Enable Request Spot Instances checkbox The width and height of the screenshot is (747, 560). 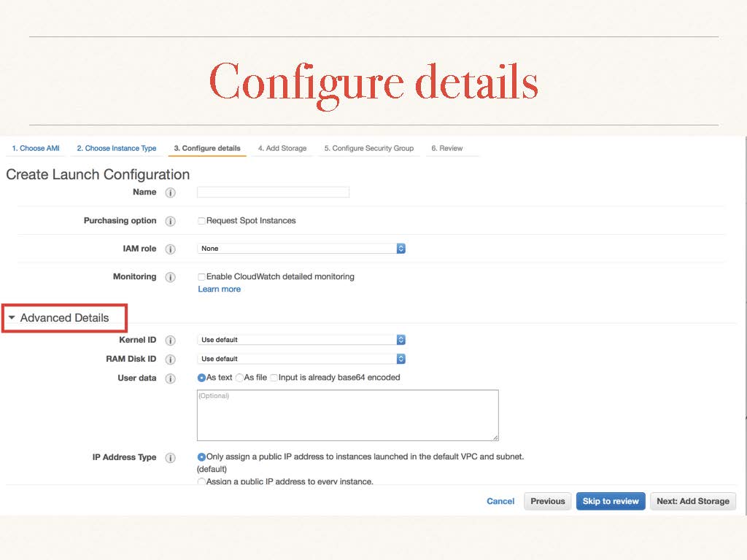[202, 221]
